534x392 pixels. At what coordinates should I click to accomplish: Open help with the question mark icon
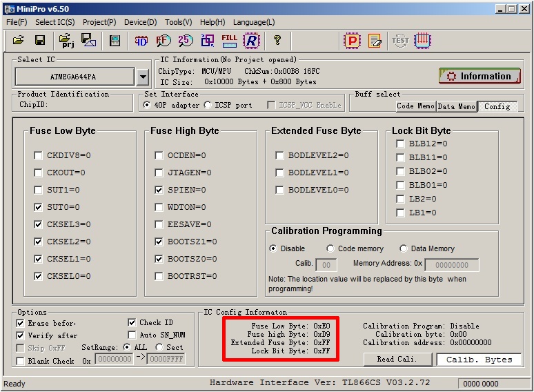(x=277, y=41)
